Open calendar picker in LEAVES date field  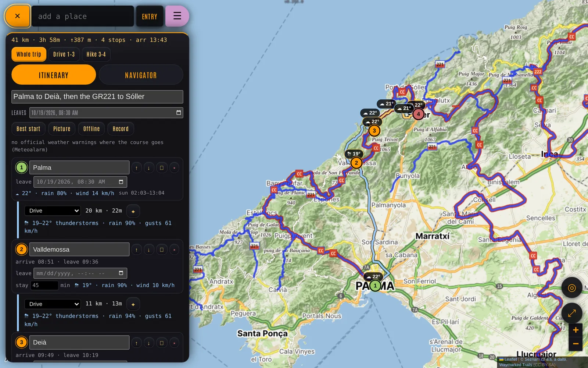pyautogui.click(x=179, y=113)
